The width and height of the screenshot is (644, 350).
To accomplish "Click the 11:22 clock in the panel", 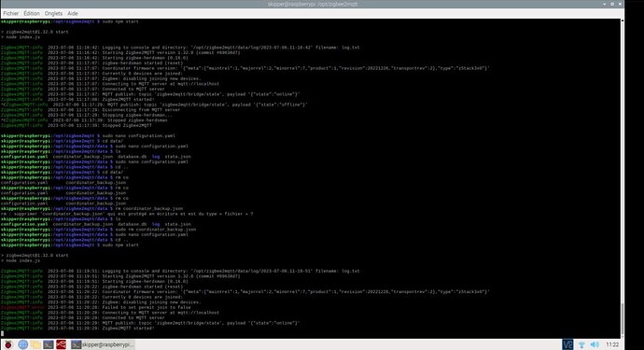I will pyautogui.click(x=612, y=344).
